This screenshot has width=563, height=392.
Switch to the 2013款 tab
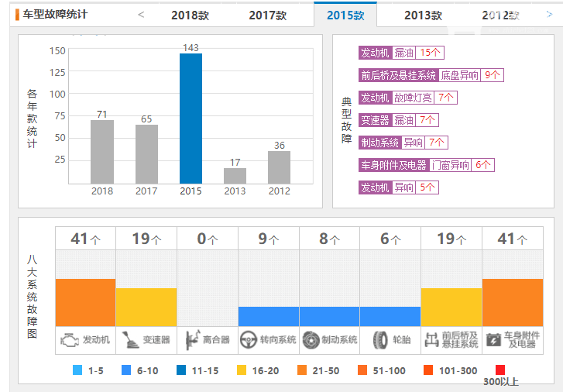coord(423,15)
